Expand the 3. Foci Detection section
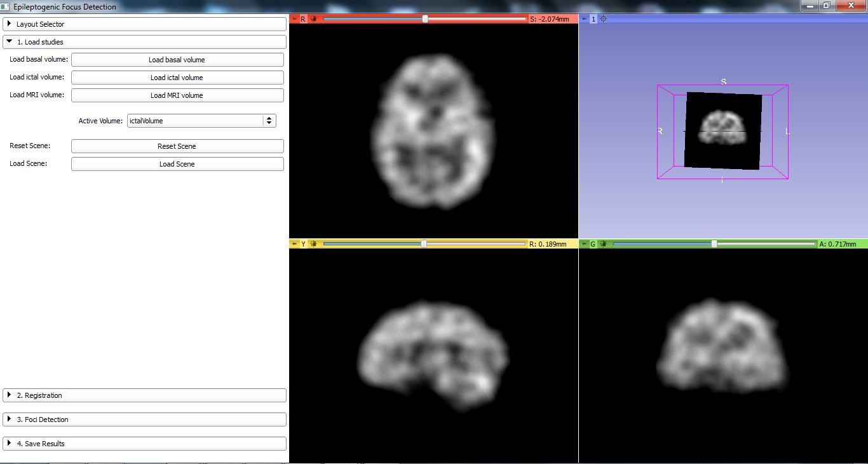Viewport: 868px width, 464px height. click(145, 420)
